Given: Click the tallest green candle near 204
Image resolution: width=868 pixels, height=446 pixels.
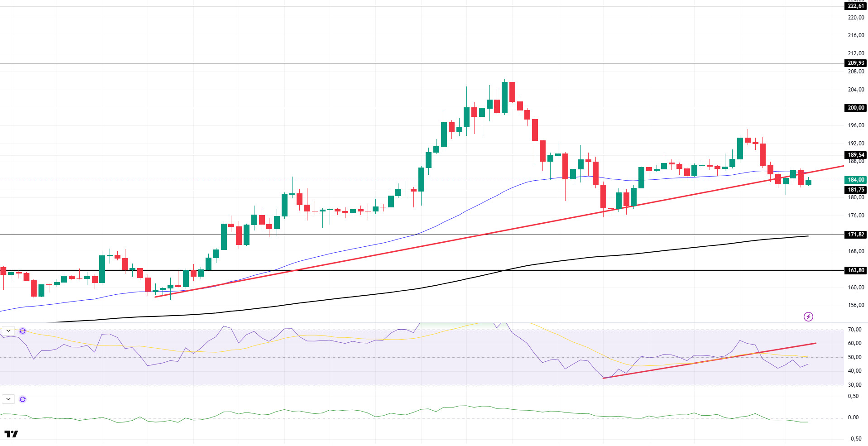Looking at the screenshot, I should tap(504, 97).
